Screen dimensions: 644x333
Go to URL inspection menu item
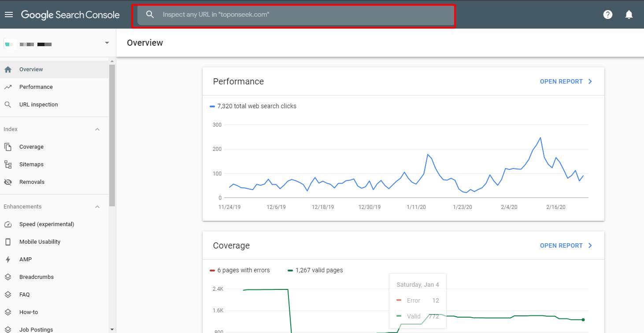click(38, 105)
